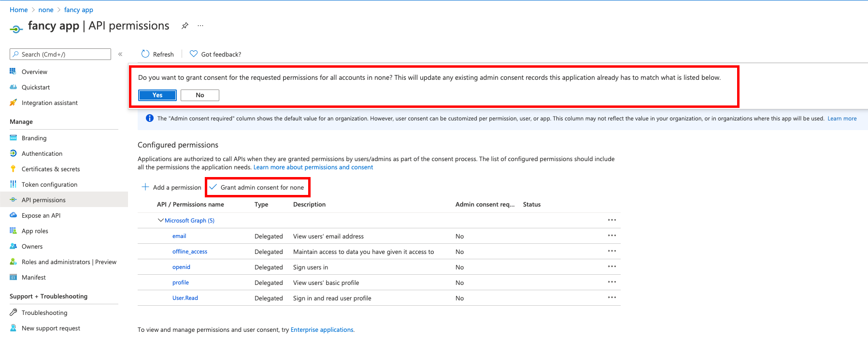Click the Owners icon in sidebar
This screenshot has width=868, height=342.
(x=13, y=246)
